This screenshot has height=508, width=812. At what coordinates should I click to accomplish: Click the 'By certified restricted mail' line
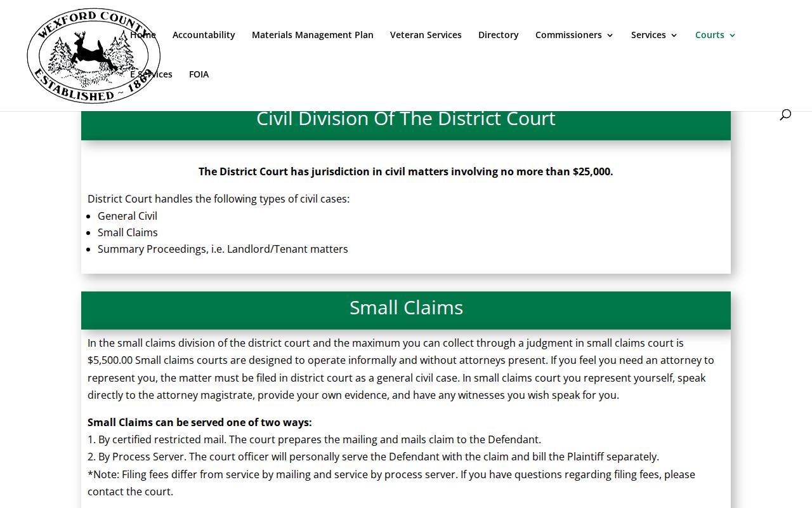(314, 439)
